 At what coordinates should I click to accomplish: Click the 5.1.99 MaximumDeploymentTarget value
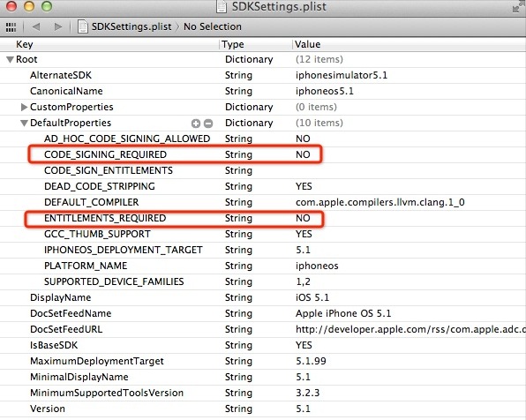(x=311, y=361)
